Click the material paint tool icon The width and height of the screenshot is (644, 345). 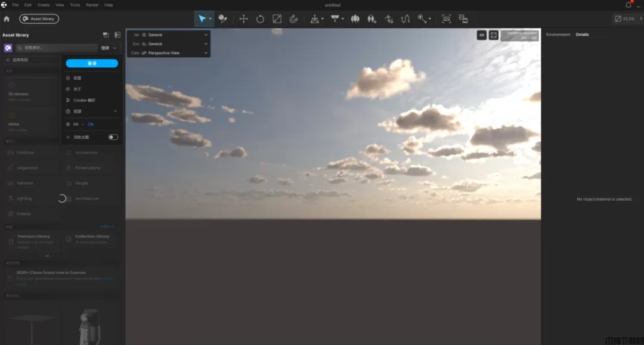tap(222, 19)
